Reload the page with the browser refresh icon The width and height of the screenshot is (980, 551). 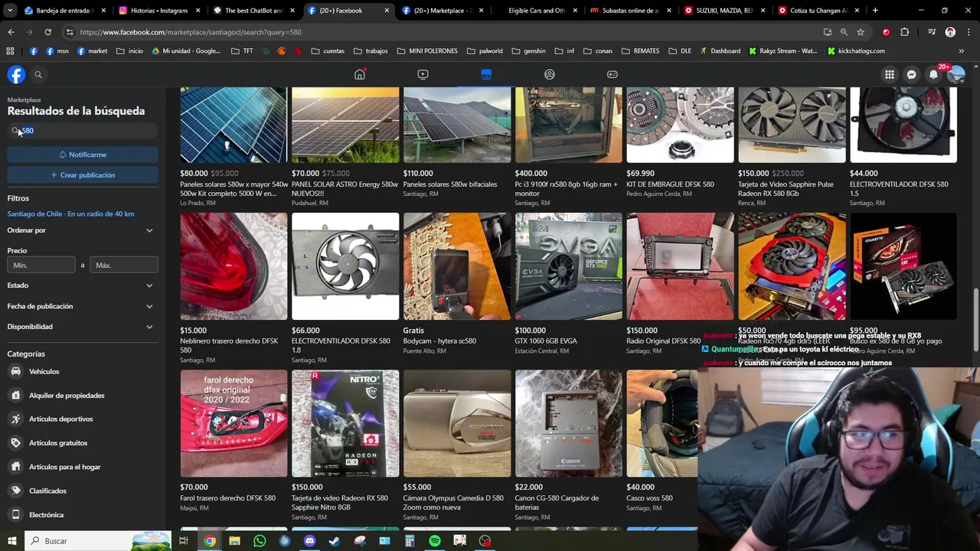[x=47, y=32]
